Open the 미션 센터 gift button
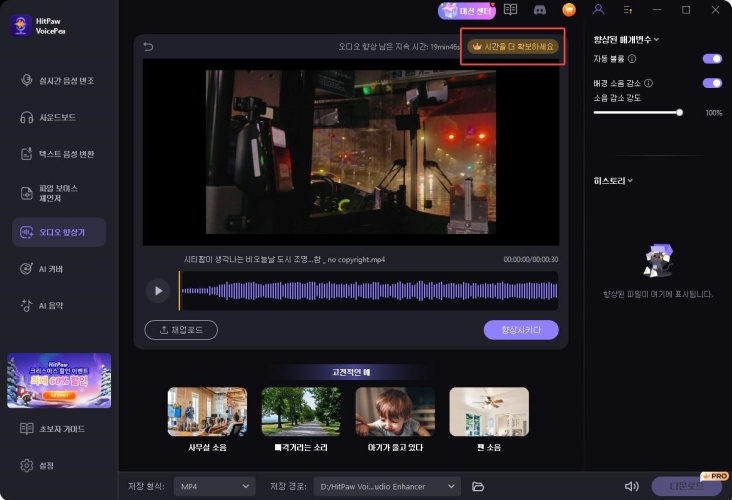732x500 pixels. pos(466,11)
